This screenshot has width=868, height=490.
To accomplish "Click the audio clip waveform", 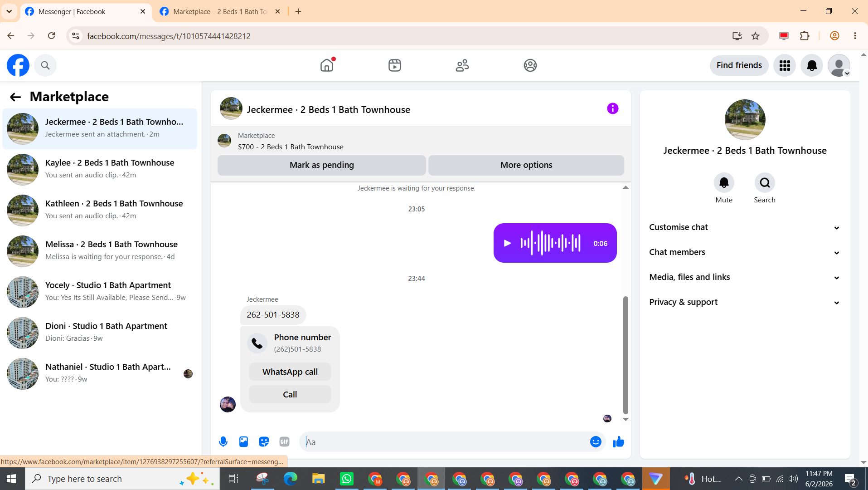I will tap(550, 243).
